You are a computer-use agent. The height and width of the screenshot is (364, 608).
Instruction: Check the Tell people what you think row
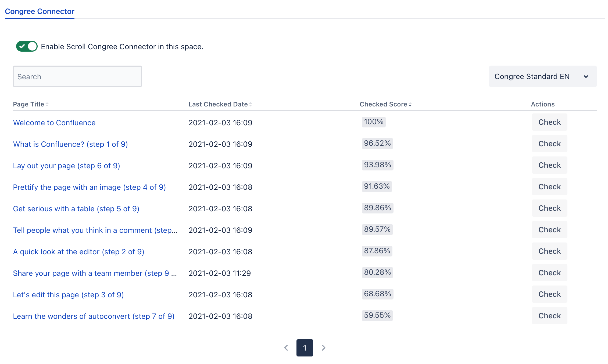coord(549,230)
